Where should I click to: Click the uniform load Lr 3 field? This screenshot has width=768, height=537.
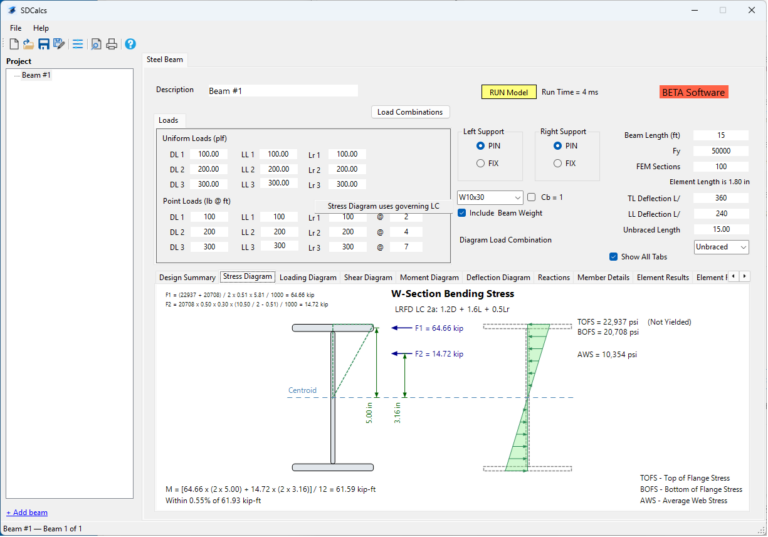[347, 184]
